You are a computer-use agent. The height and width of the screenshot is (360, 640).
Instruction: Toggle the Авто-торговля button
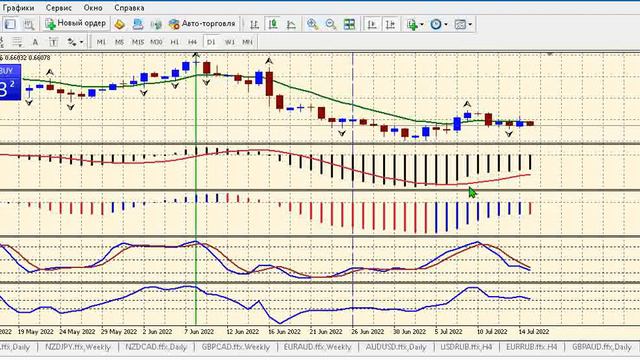[202, 24]
